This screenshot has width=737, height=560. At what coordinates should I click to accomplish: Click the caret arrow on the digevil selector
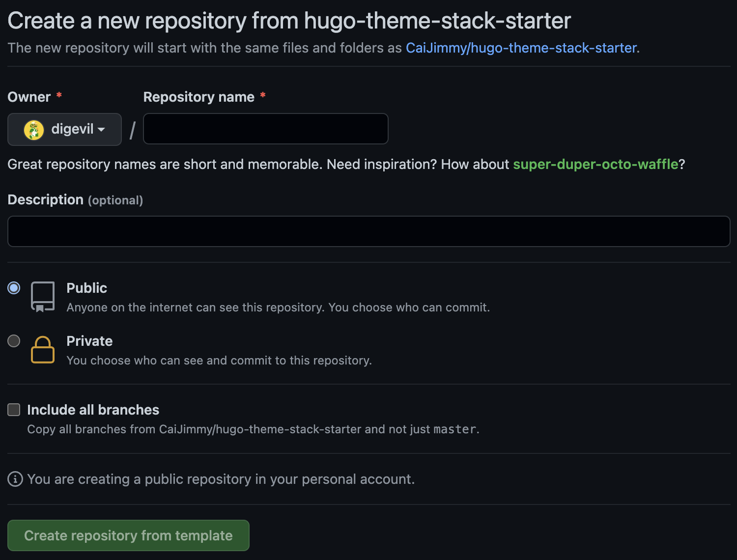click(101, 130)
